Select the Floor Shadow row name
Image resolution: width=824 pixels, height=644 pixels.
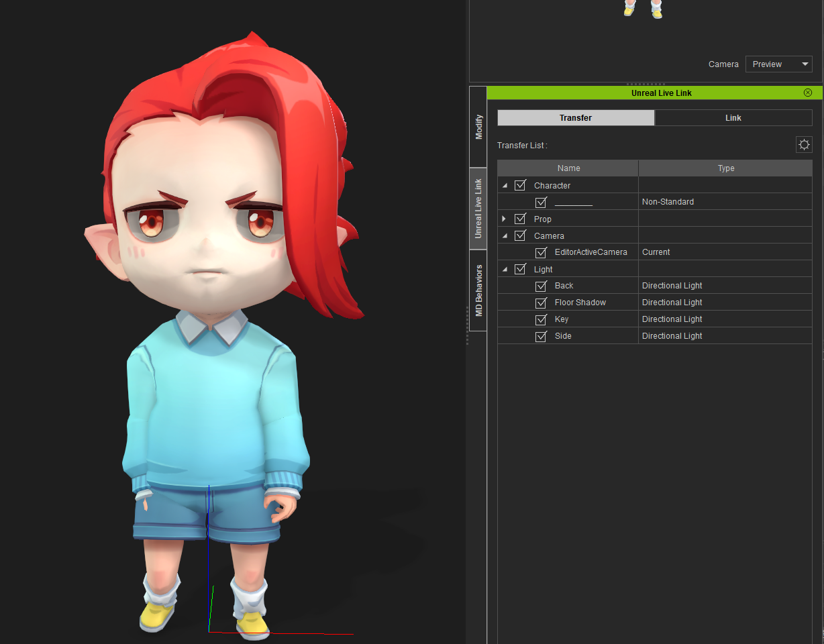580,303
